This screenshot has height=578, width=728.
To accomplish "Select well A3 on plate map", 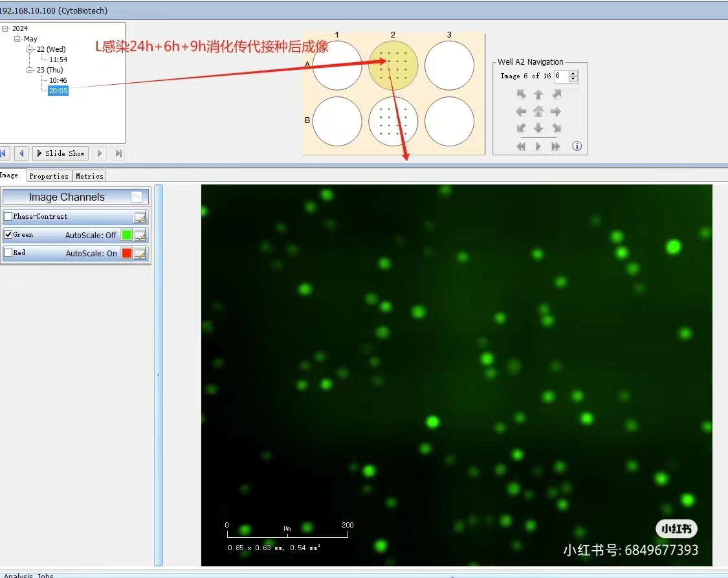I will [449, 65].
